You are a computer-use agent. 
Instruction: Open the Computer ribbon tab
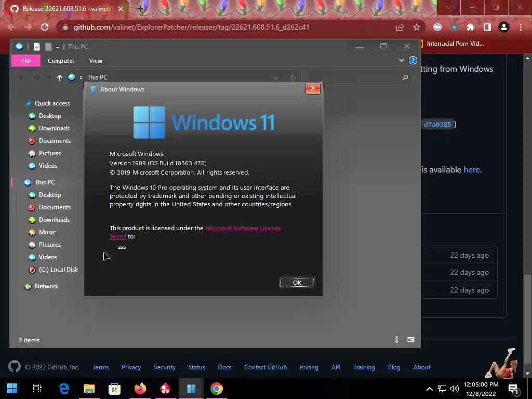[61, 61]
